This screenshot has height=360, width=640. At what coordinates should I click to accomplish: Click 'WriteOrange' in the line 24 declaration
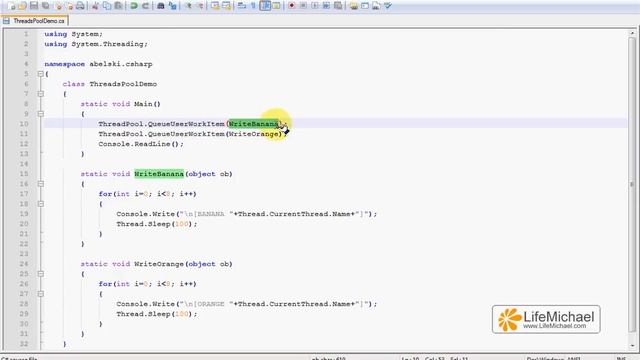pyautogui.click(x=159, y=264)
